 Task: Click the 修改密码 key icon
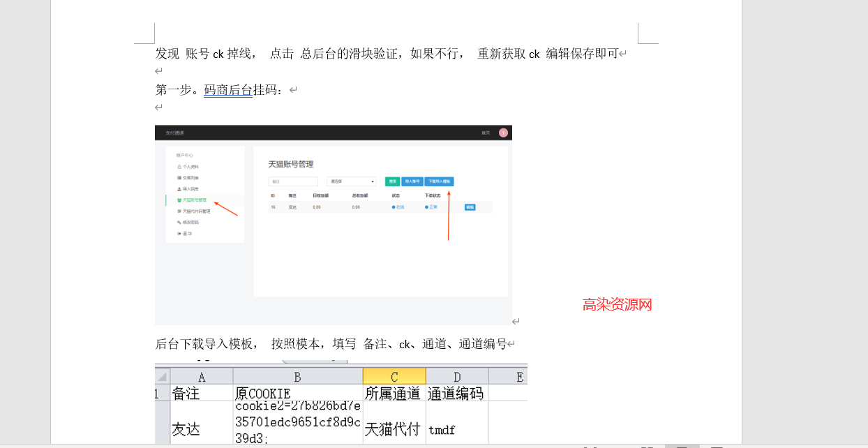click(178, 222)
